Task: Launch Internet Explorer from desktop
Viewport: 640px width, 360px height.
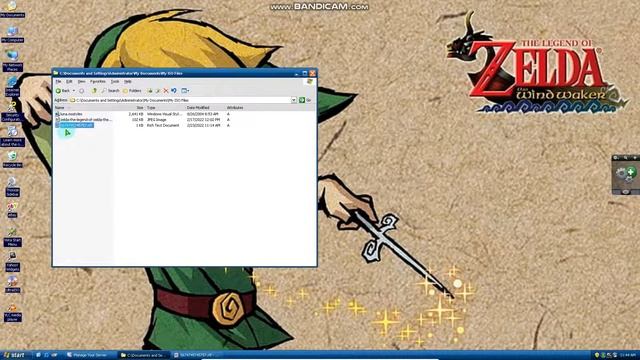Action: [x=12, y=86]
